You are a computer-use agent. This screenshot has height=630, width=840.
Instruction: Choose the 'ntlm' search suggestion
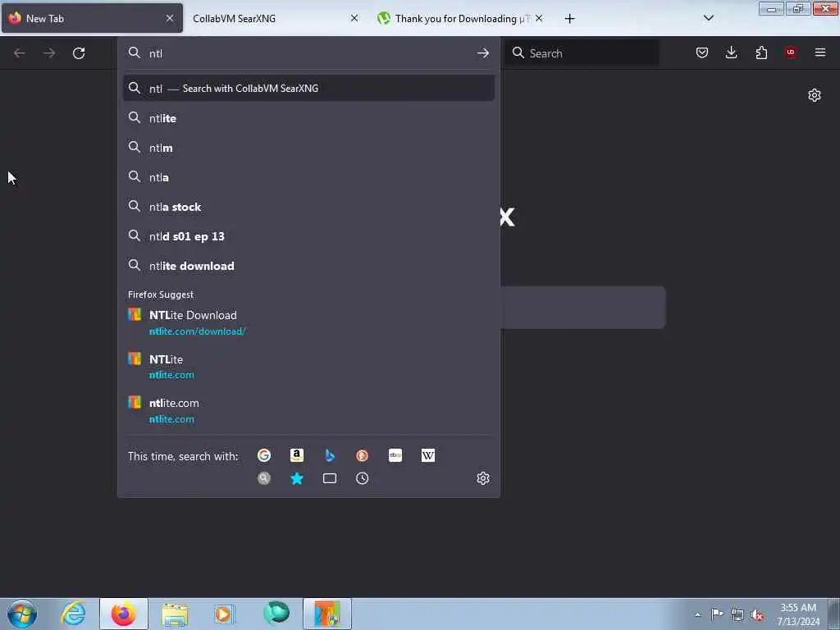point(308,148)
